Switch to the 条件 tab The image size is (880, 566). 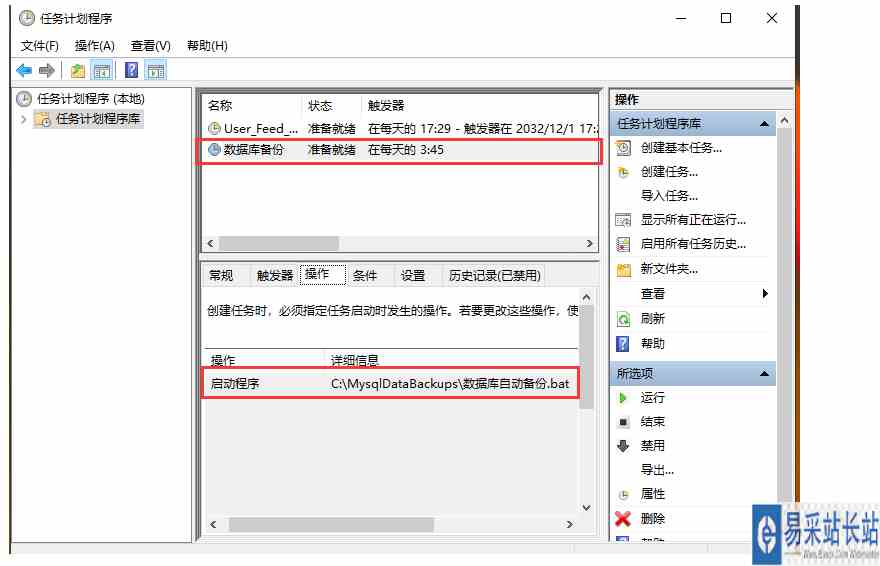(365, 275)
